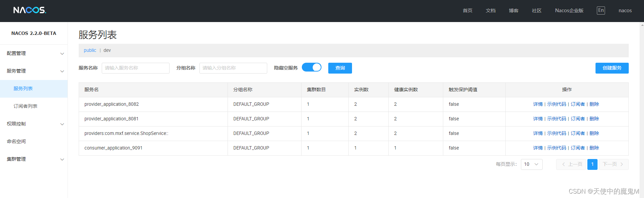The width and height of the screenshot is (644, 198).
Task: Click 删除 for ShopService provider
Action: pyautogui.click(x=594, y=133)
